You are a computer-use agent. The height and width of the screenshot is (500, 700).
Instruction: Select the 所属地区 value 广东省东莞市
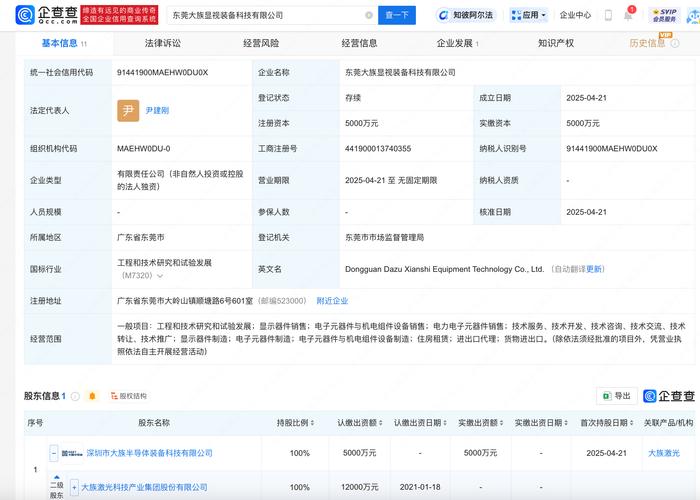click(x=141, y=238)
